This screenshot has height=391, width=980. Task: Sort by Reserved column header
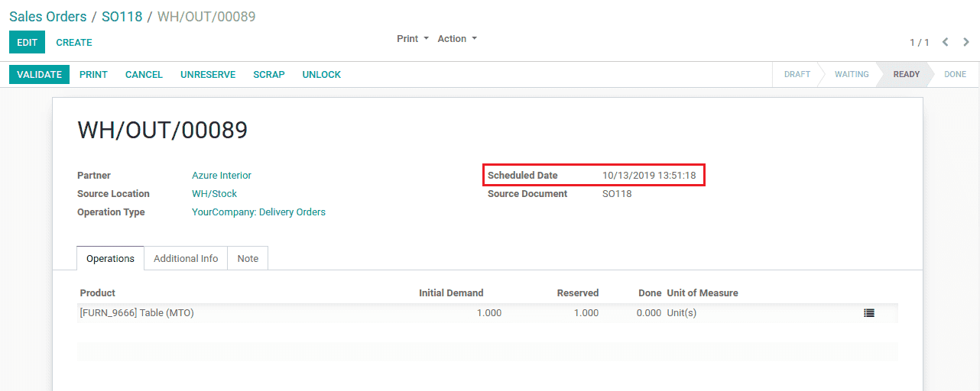click(577, 292)
